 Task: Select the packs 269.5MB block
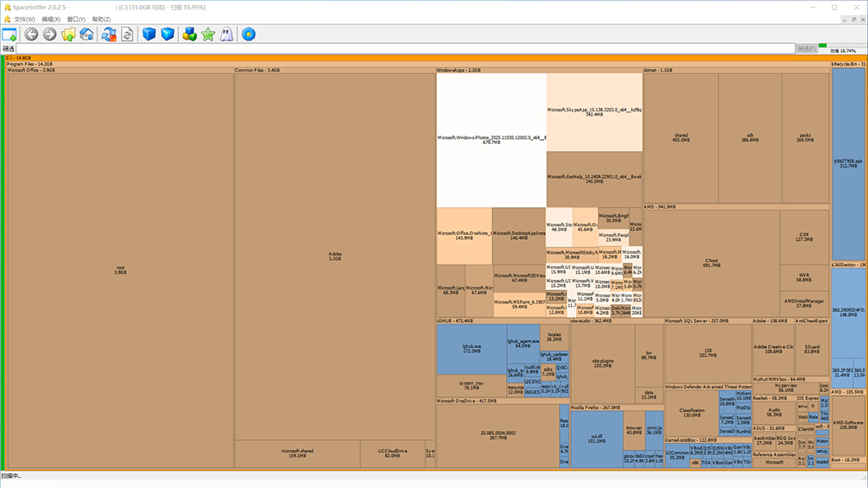coord(805,137)
